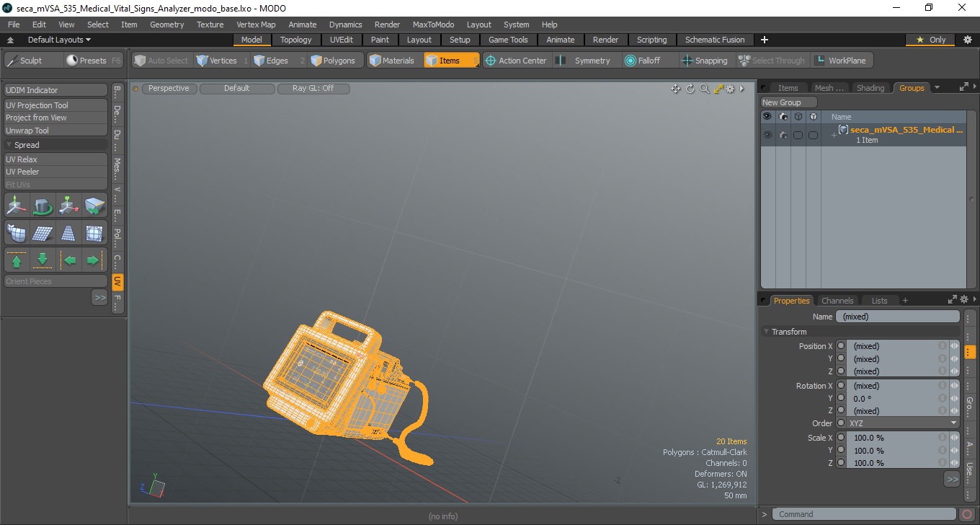Switch to the Schematic Fusion tab
The height and width of the screenshot is (525, 980).
click(715, 40)
